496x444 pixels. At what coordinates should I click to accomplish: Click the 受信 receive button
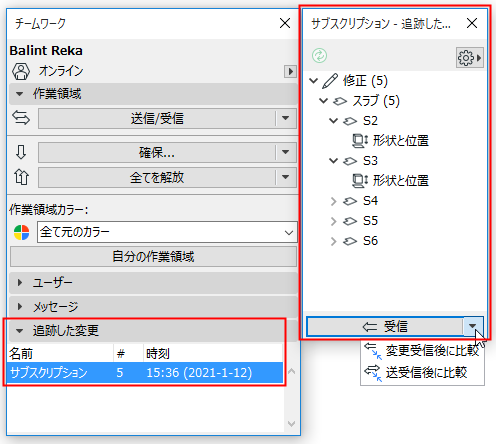385,326
